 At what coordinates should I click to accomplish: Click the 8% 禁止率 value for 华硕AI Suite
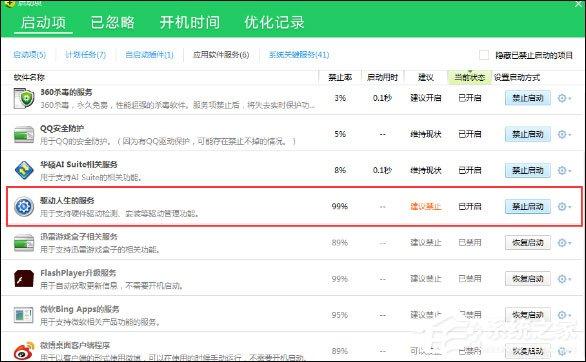point(340,170)
